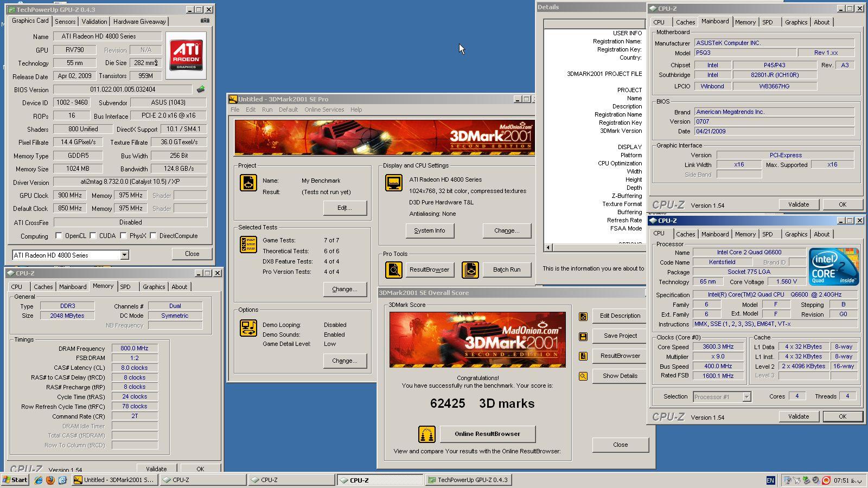Image resolution: width=868 pixels, height=488 pixels.
Task: Click the System Info button
Action: click(x=430, y=230)
